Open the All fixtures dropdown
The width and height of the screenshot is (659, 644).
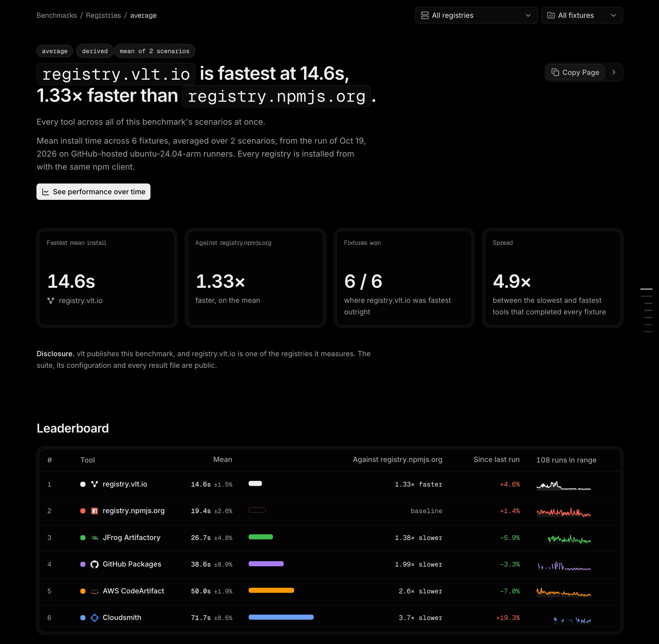point(582,15)
